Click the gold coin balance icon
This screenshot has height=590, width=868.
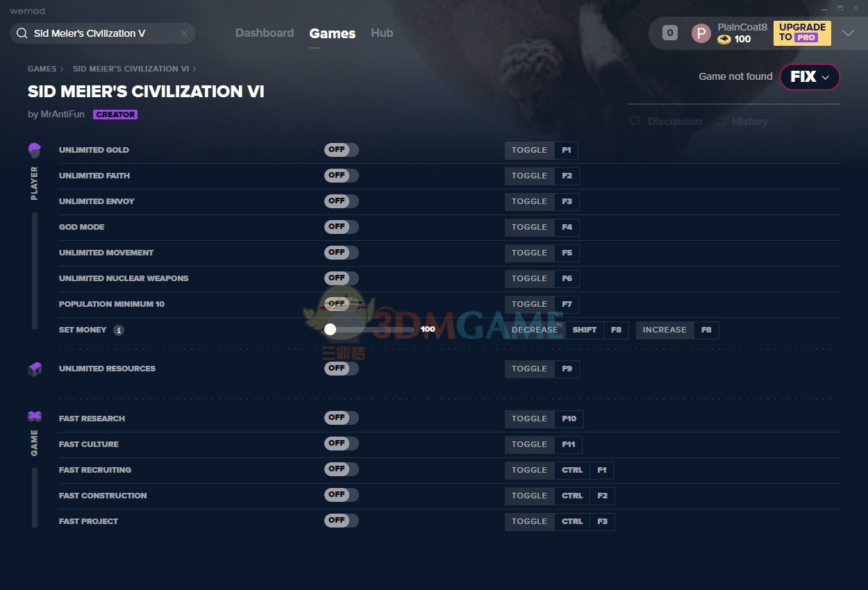click(x=724, y=39)
